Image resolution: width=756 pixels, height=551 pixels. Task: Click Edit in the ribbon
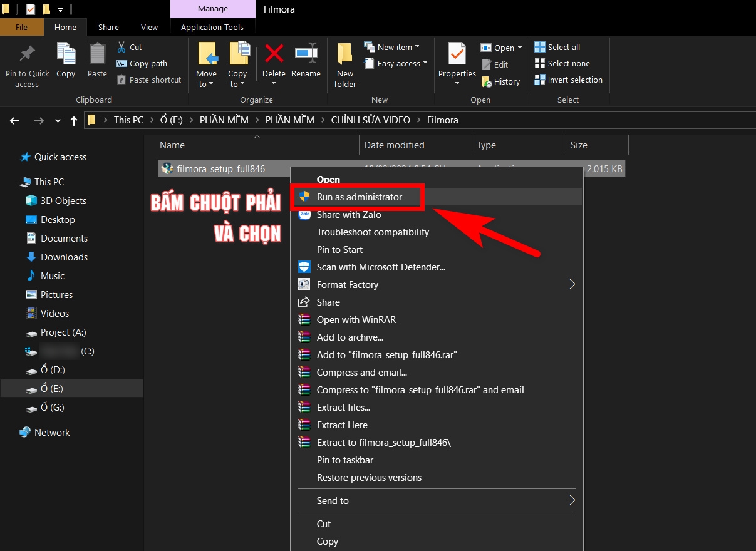494,64
